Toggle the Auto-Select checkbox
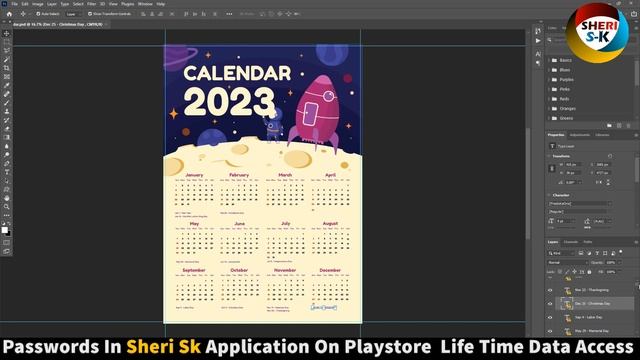Screen dimensions: 640x360 (38, 14)
